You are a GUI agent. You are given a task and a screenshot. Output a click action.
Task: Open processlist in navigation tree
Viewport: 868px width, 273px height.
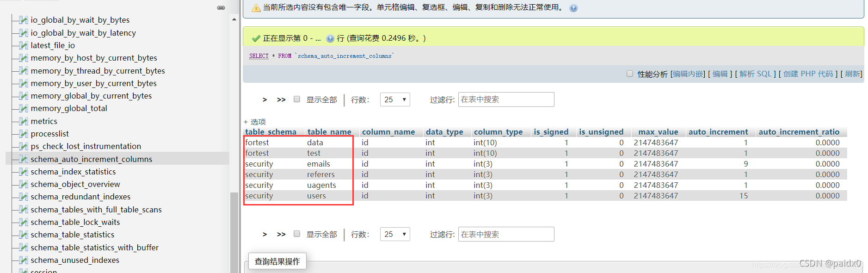(x=49, y=134)
